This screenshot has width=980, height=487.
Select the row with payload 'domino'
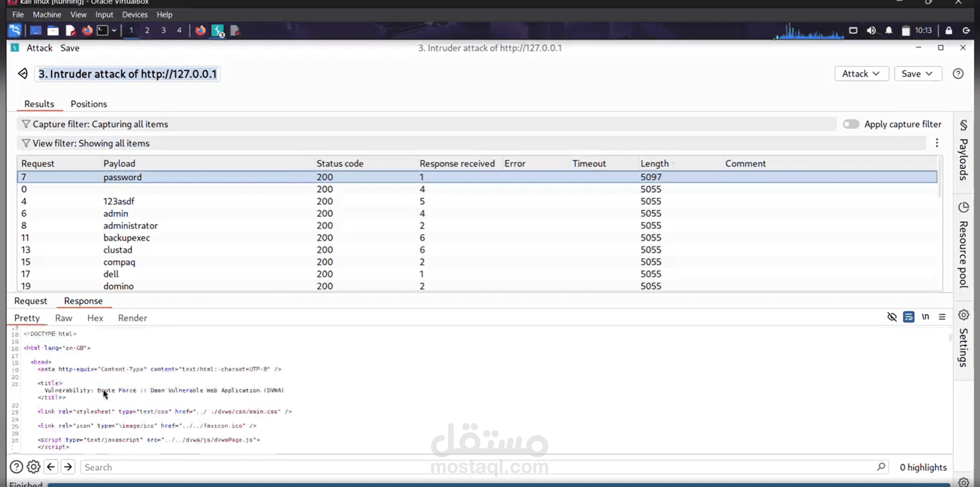coord(477,286)
